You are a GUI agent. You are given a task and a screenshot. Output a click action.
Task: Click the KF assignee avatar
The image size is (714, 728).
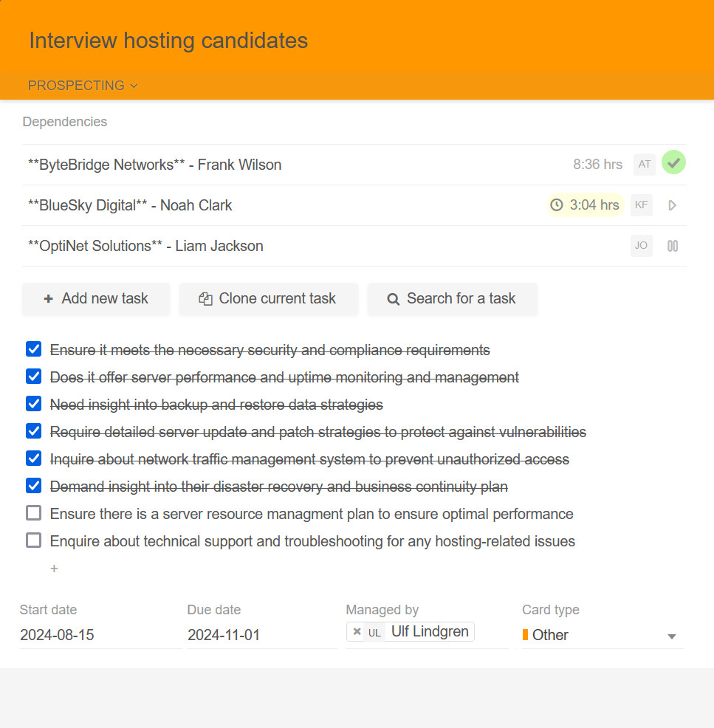[x=642, y=205]
